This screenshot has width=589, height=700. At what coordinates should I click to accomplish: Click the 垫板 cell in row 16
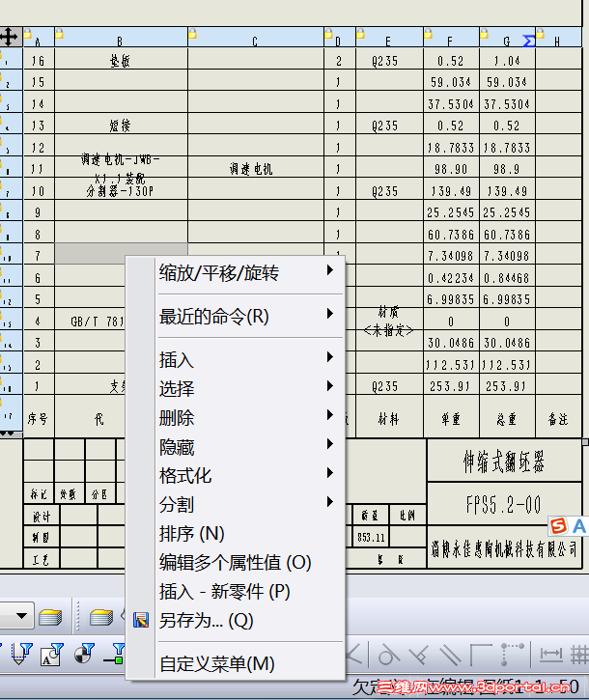pyautogui.click(x=121, y=59)
